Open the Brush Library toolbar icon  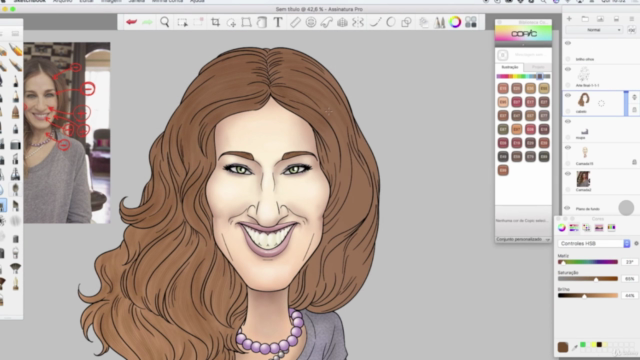click(439, 22)
